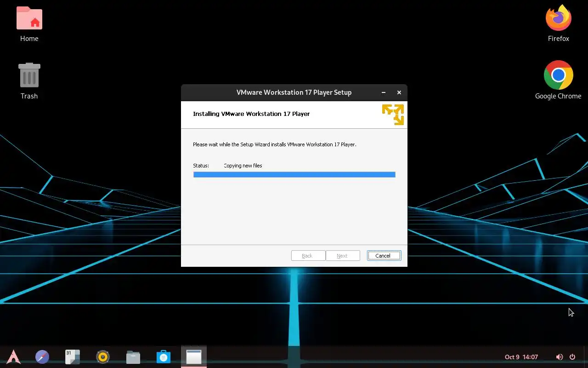Image resolution: width=588 pixels, height=368 pixels.
Task: Minimize the VMware Setup window
Action: 384,92
